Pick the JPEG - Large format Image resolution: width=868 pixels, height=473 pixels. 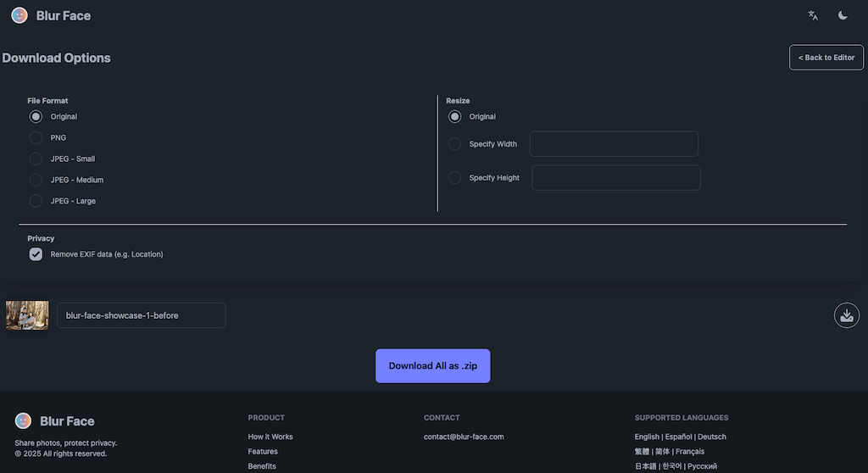click(36, 201)
